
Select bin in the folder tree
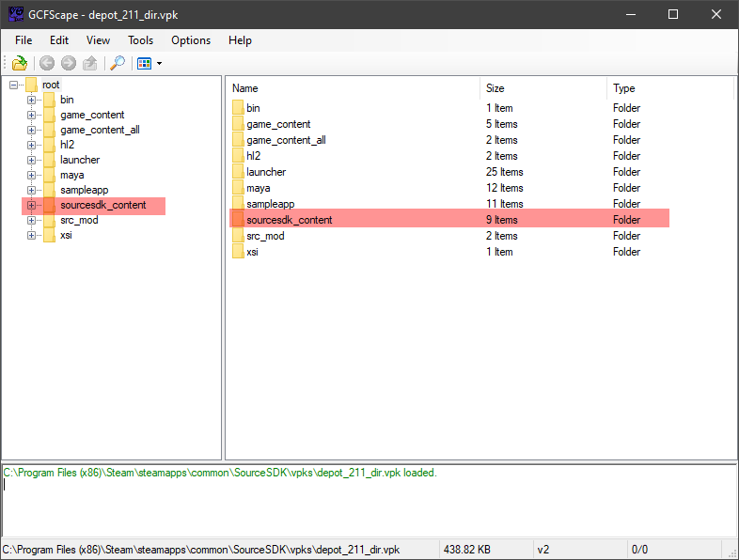pyautogui.click(x=67, y=100)
